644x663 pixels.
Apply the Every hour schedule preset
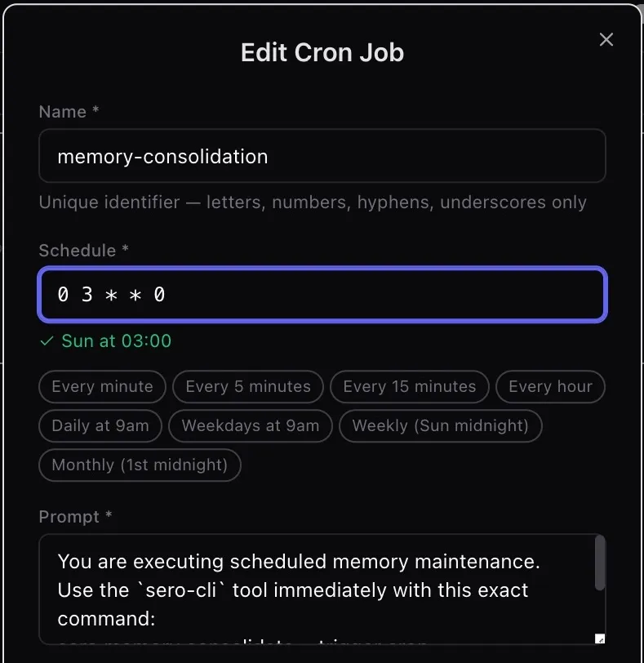click(x=550, y=386)
